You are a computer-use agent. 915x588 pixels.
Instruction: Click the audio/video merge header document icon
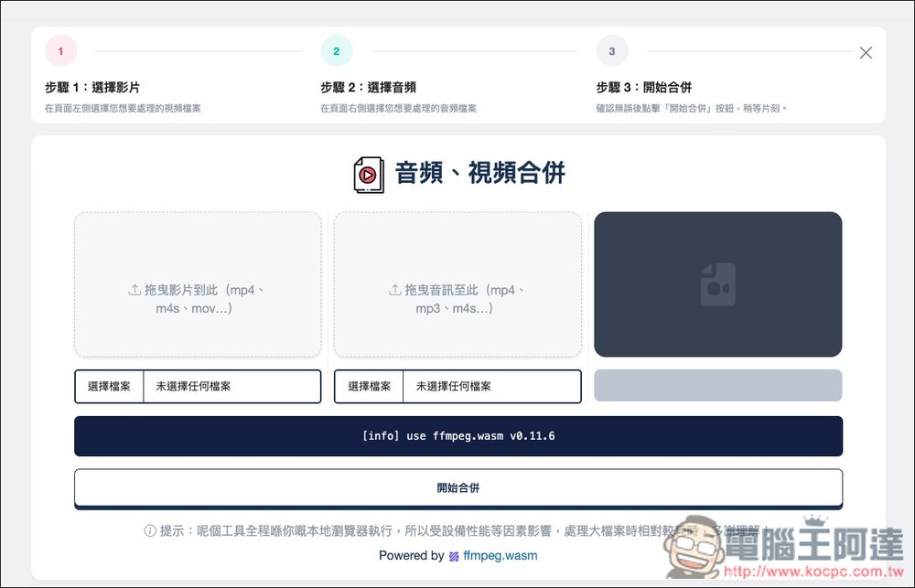(x=368, y=174)
